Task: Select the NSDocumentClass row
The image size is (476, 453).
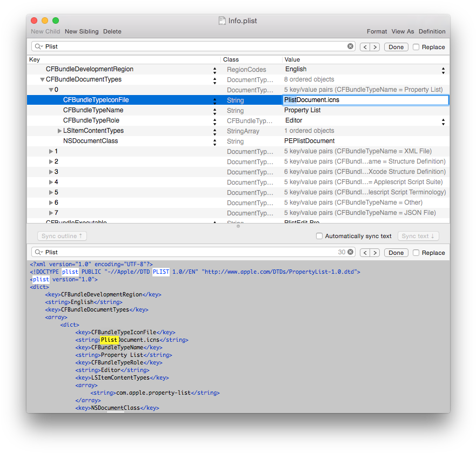Action: 238,141
